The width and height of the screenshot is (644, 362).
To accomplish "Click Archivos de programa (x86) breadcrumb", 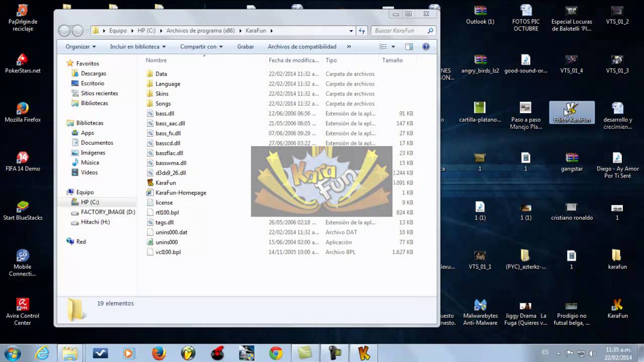I will pos(200,31).
